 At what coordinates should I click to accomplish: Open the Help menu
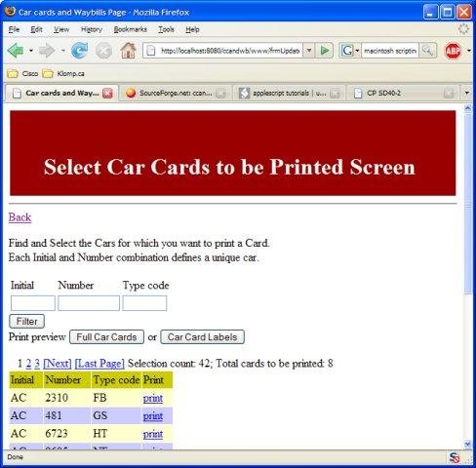pos(192,29)
